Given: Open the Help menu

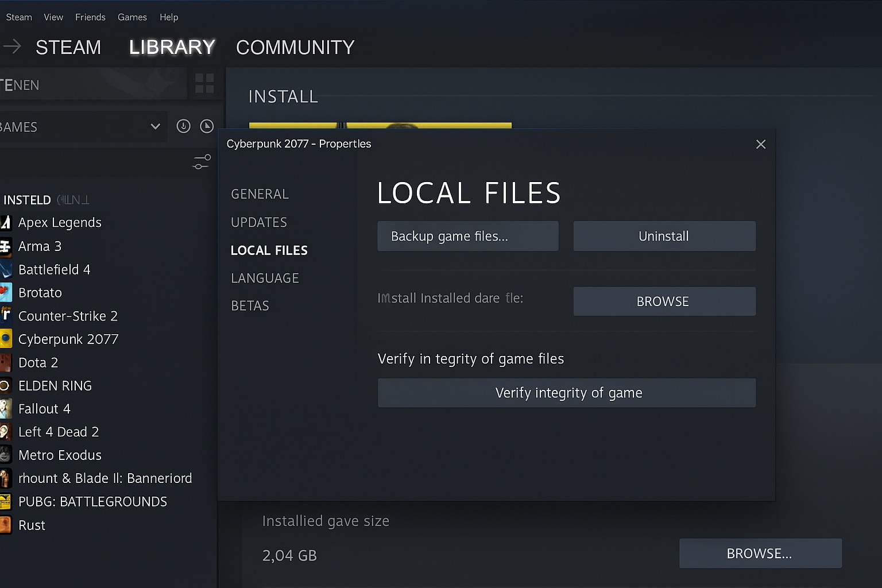Looking at the screenshot, I should 169,17.
